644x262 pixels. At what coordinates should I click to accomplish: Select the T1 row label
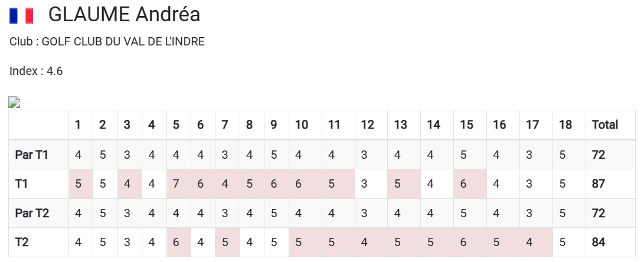21,184
